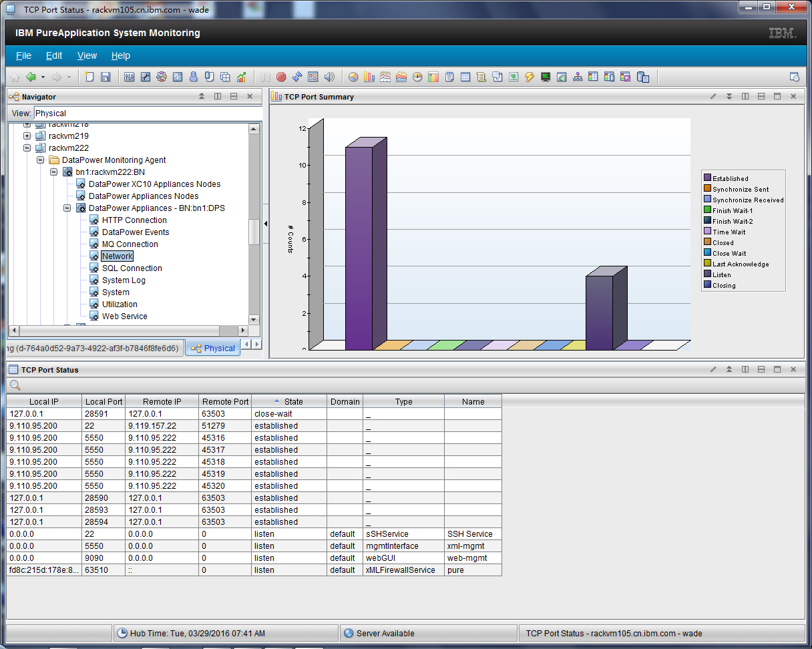Collapse DataPower Appliances - BN:bn1:DPS node
The image size is (812, 649).
click(67, 208)
